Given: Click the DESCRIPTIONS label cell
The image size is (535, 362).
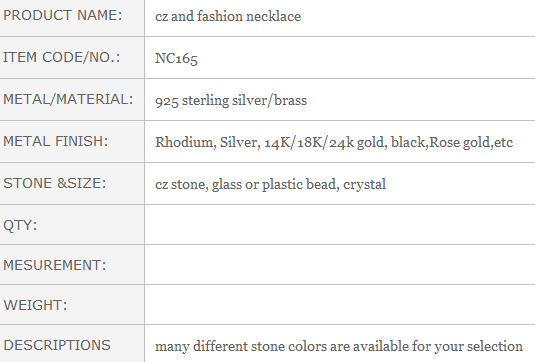Looking at the screenshot, I should coord(72,344).
